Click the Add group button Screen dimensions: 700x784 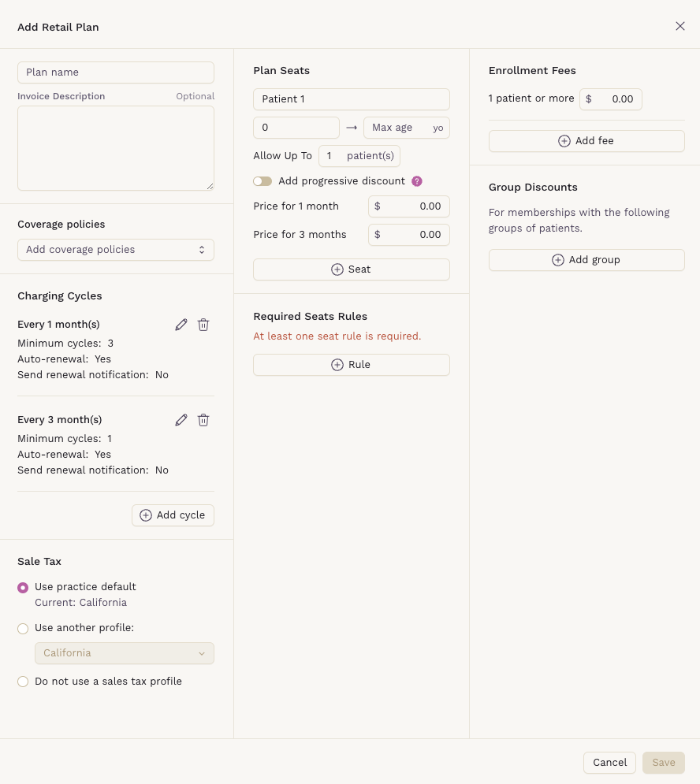tap(586, 260)
